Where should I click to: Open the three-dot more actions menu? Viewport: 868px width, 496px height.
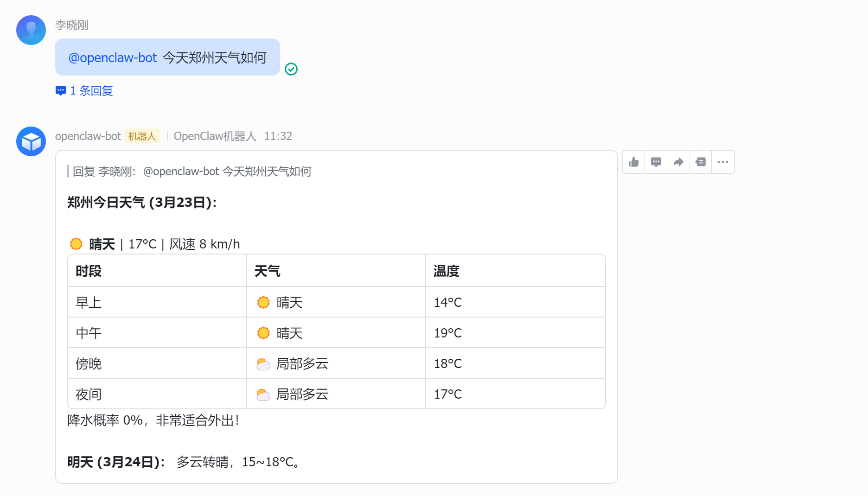tap(722, 162)
